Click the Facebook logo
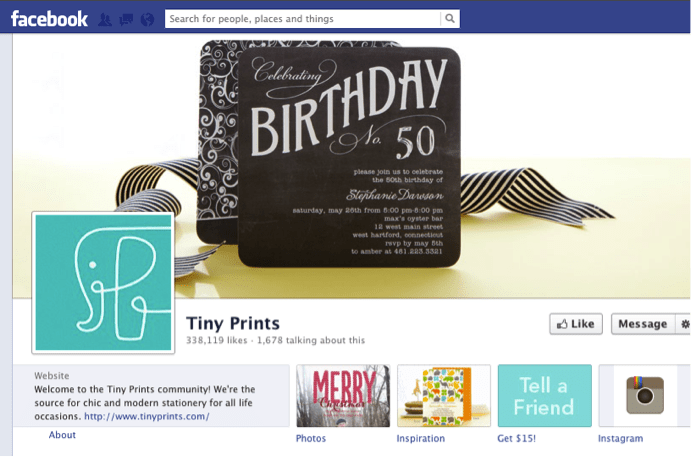Viewport: 691px width, 457px height. click(49, 19)
